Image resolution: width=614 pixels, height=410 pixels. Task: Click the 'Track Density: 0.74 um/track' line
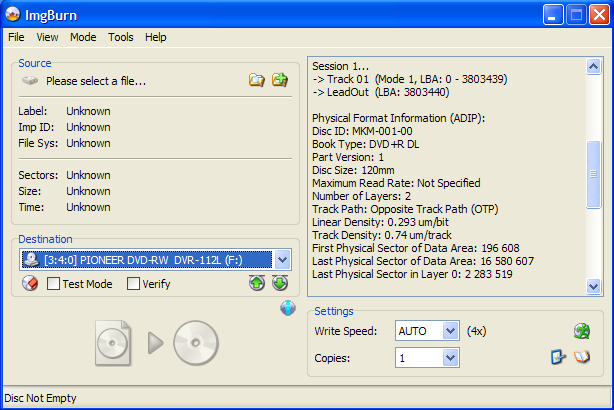coord(381,235)
